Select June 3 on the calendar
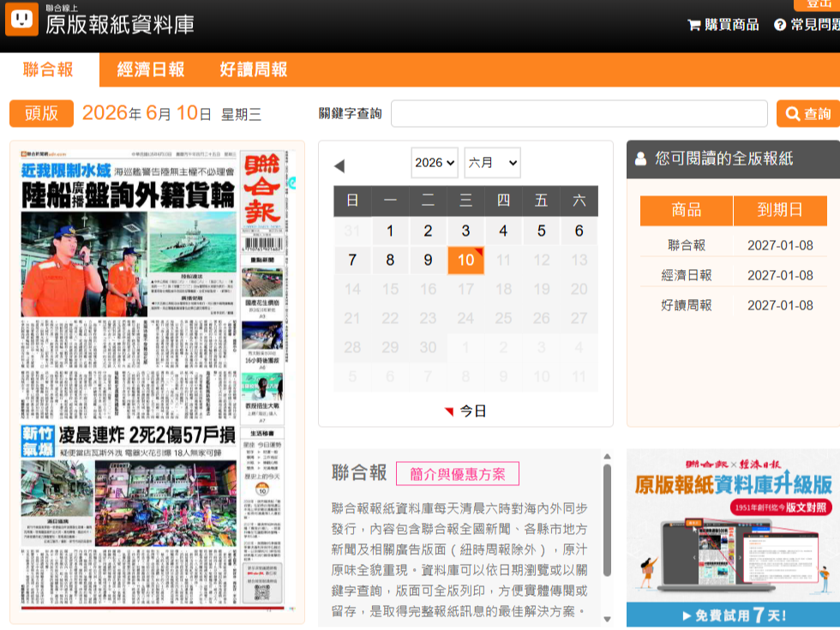The height and width of the screenshot is (630, 840). coord(465,231)
